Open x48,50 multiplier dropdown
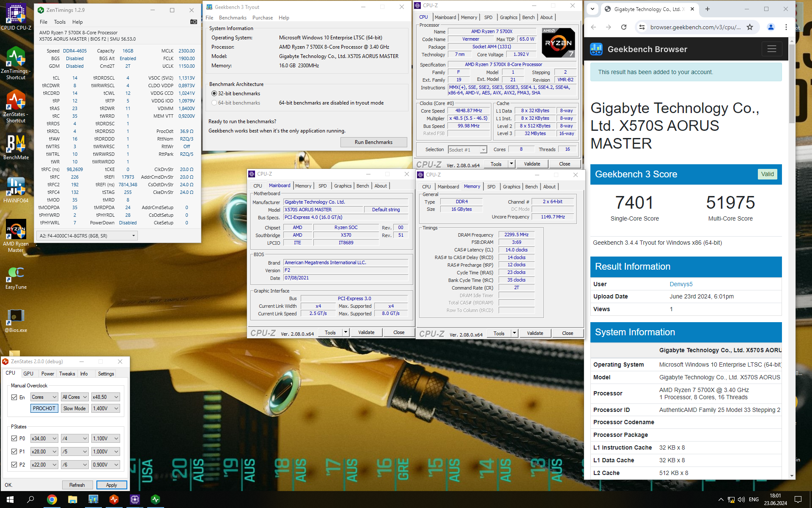 pyautogui.click(x=106, y=397)
